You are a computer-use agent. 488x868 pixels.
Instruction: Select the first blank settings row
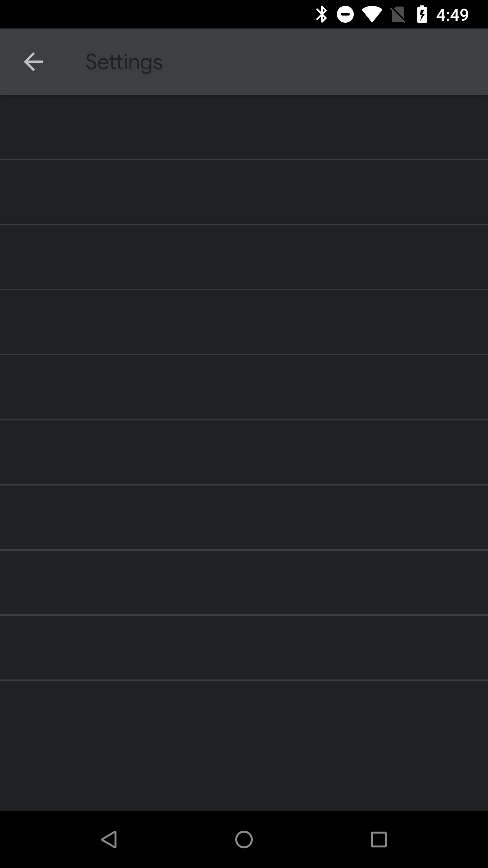(244, 127)
